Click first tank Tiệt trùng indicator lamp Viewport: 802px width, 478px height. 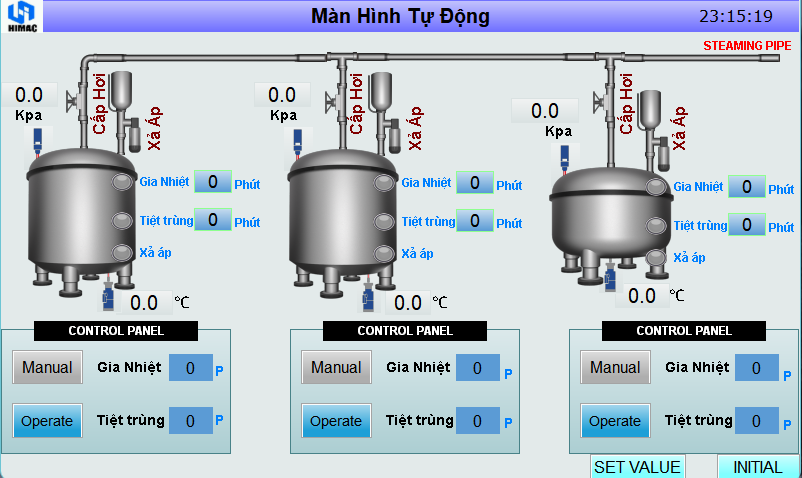click(x=122, y=220)
